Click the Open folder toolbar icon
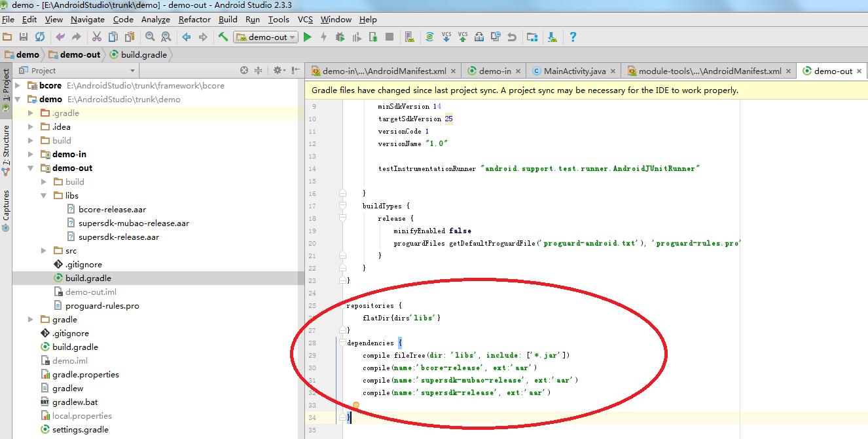 pos(7,37)
